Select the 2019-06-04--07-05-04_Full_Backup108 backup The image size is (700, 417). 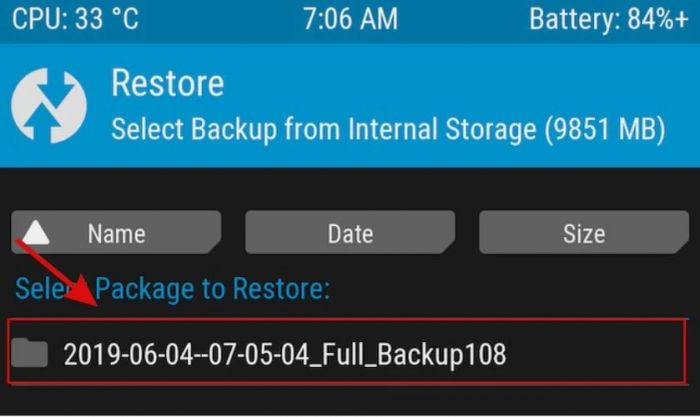tap(285, 352)
